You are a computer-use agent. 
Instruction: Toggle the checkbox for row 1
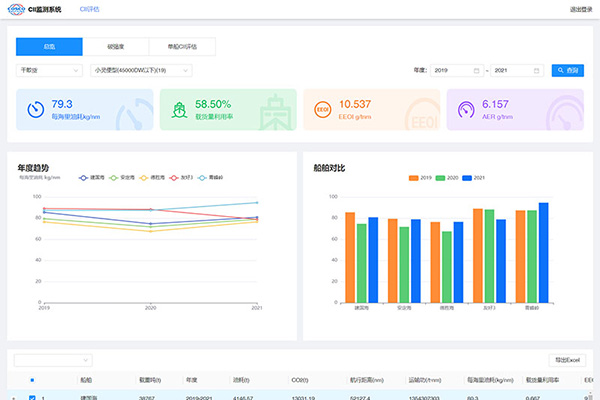click(32, 398)
